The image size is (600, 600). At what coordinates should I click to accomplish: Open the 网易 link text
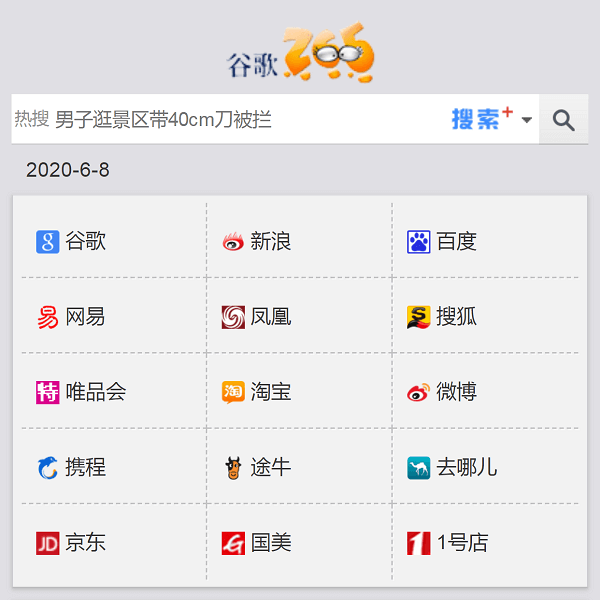pos(85,316)
